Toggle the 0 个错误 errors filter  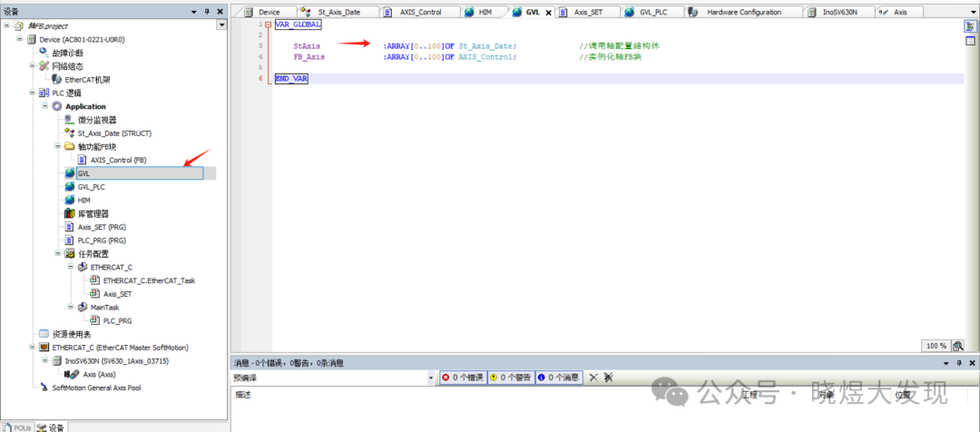click(x=462, y=377)
